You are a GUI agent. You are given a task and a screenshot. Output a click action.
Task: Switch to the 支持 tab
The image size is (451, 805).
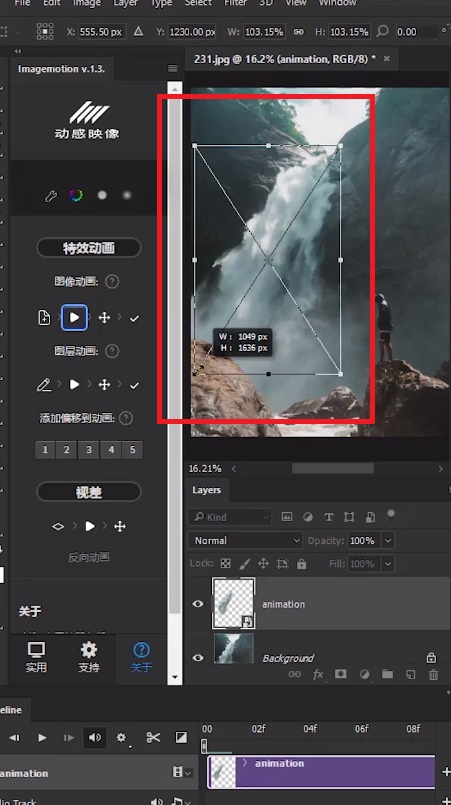[x=89, y=657]
